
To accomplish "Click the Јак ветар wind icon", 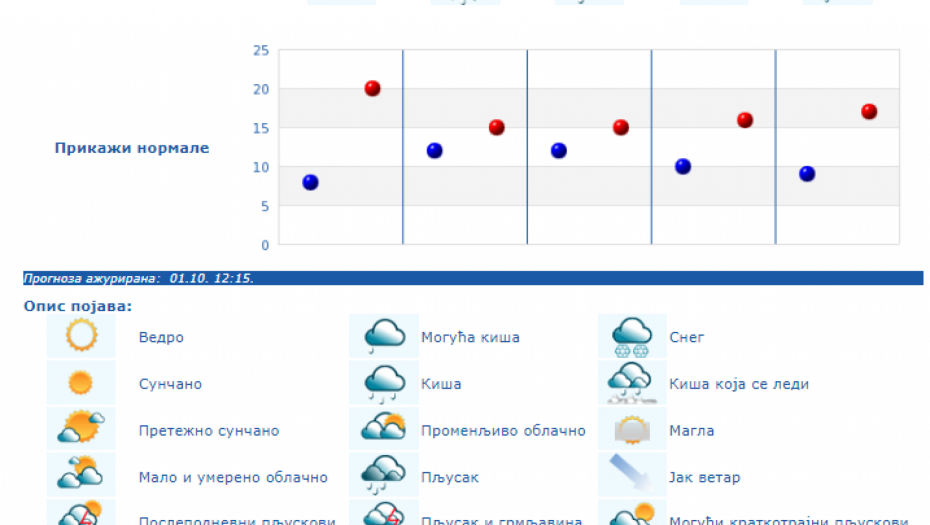I will [x=632, y=476].
